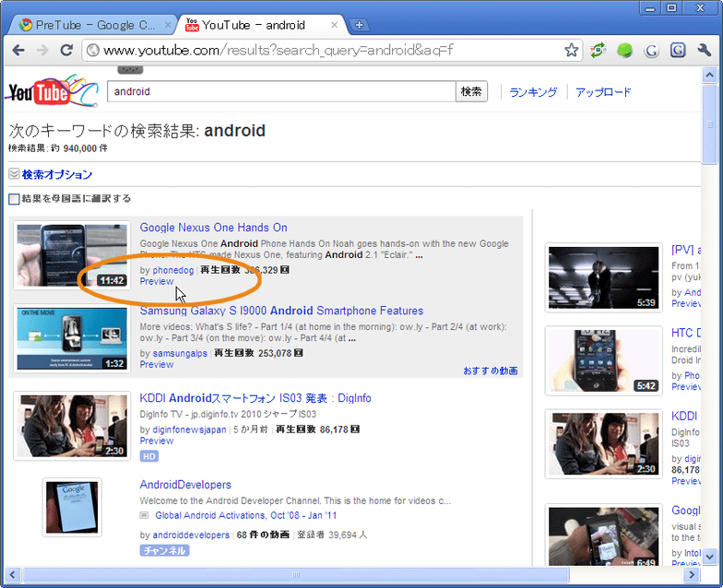Click the globe site info icon
723x588 pixels.
click(x=93, y=50)
